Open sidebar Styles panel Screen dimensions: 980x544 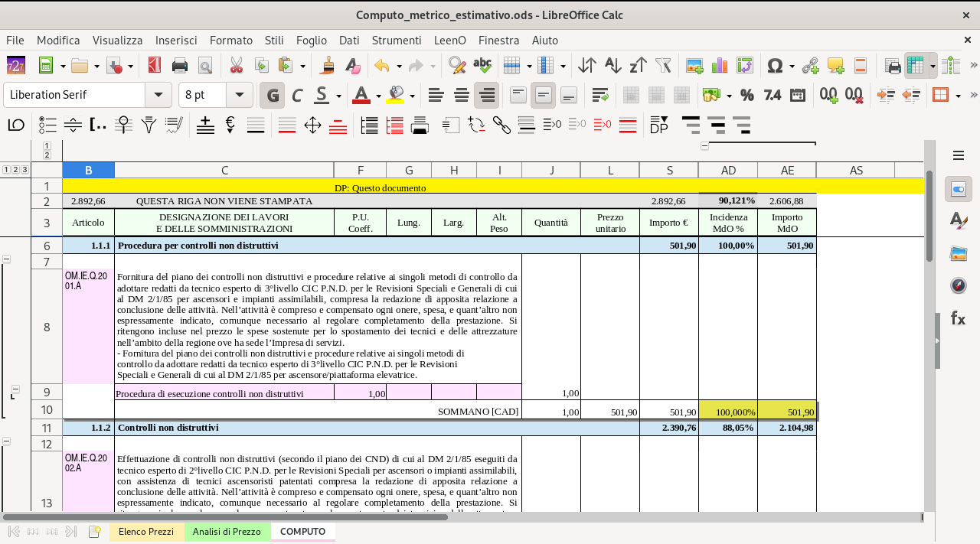(x=959, y=220)
